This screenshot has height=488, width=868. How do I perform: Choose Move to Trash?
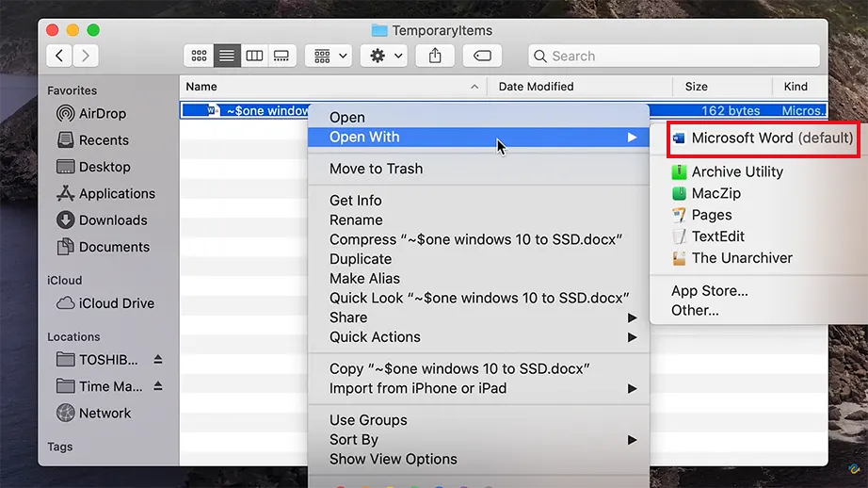click(x=478, y=169)
